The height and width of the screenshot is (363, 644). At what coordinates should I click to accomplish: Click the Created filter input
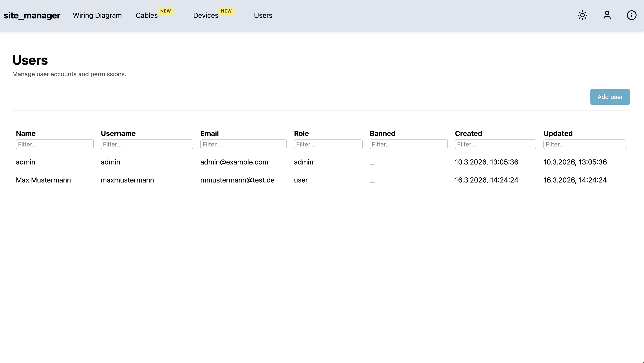tap(495, 144)
